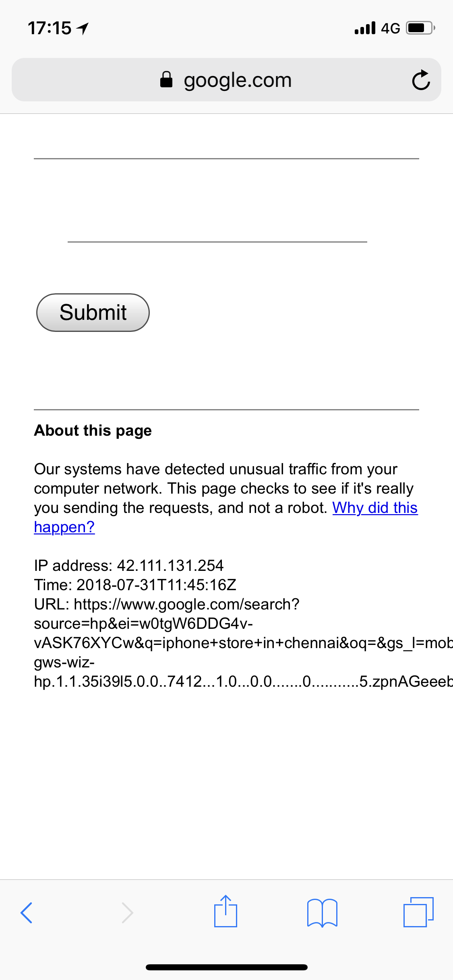This screenshot has height=980, width=453.
Task: Open the Share sheet icon
Action: (x=225, y=912)
